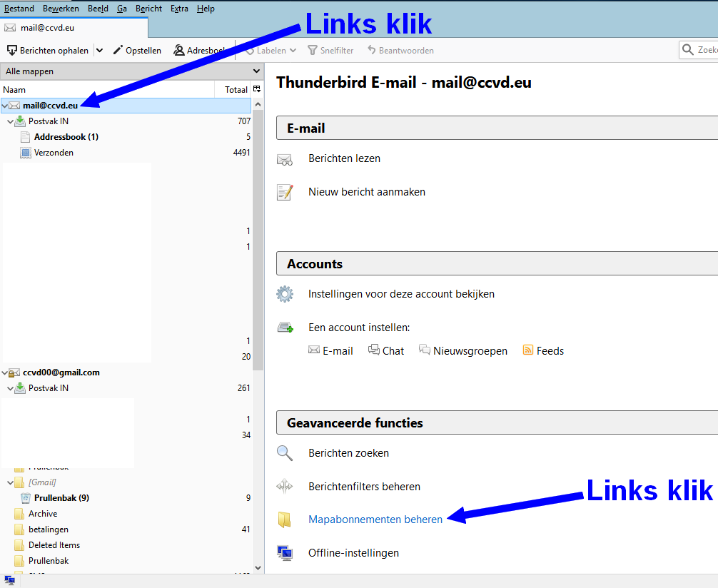
Task: Click the account settings gear icon
Action: (x=285, y=294)
